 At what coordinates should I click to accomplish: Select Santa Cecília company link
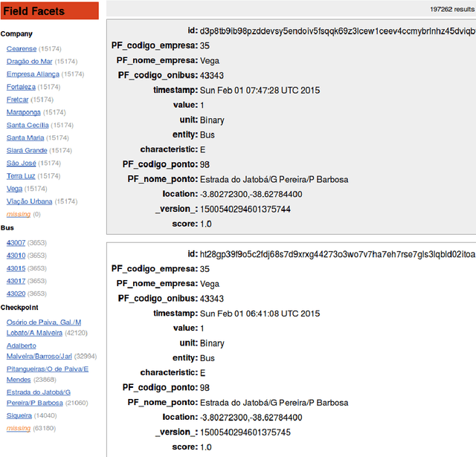[28, 125]
